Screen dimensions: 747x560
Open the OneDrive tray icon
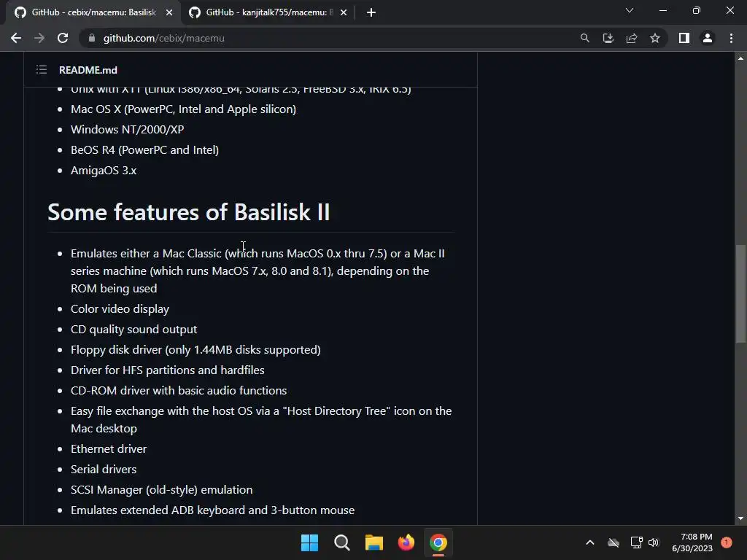coord(614,542)
